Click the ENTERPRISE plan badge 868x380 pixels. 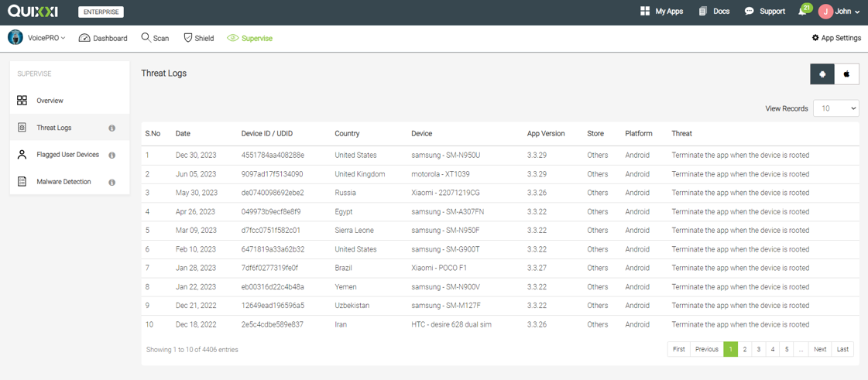tap(101, 12)
